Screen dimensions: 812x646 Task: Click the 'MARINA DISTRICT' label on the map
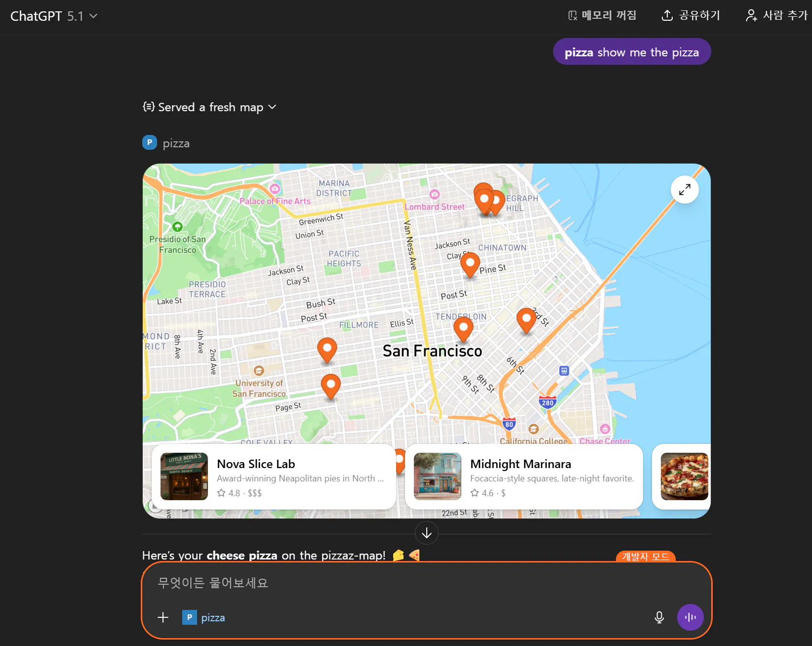[334, 188]
